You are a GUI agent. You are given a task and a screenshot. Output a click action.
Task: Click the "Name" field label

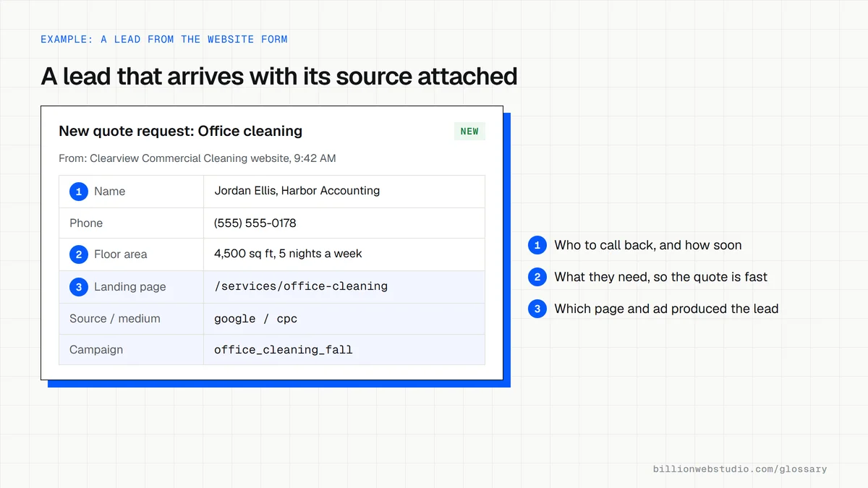(x=109, y=192)
